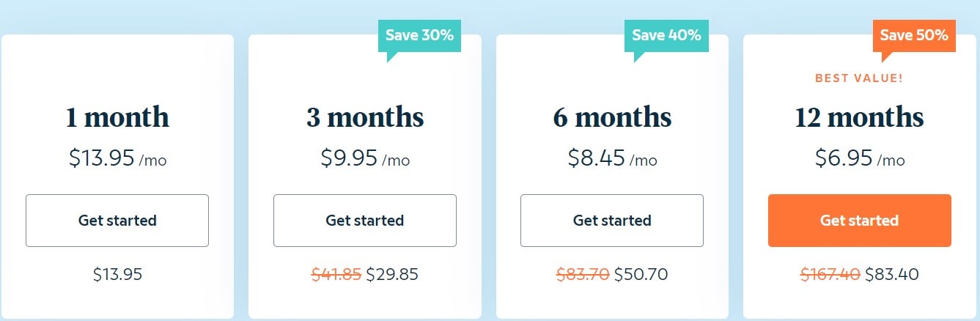This screenshot has width=980, height=321.
Task: Click the Save 30% badge
Action: click(419, 35)
